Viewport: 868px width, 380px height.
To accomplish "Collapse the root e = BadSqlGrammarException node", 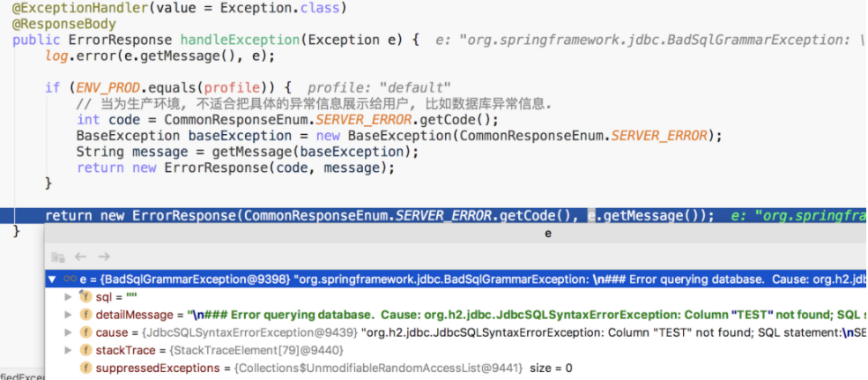I will point(52,279).
